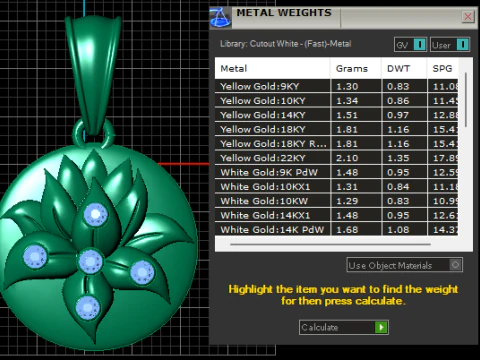Click the 1.30 grams value for 9KY
Screen dimensions: 480x360
[x=347, y=86]
